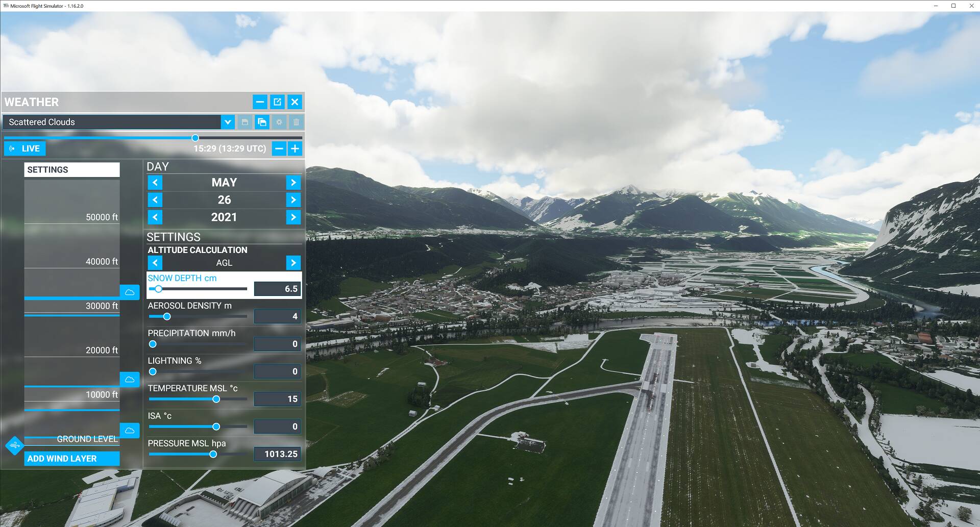The width and height of the screenshot is (980, 527).
Task: Click the GROUND LEVEL label
Action: click(x=87, y=439)
